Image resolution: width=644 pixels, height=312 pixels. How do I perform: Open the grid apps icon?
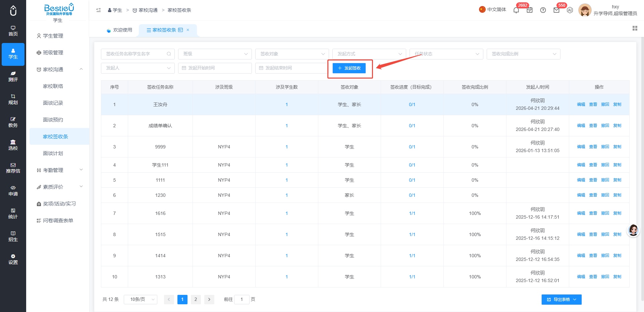(x=635, y=28)
